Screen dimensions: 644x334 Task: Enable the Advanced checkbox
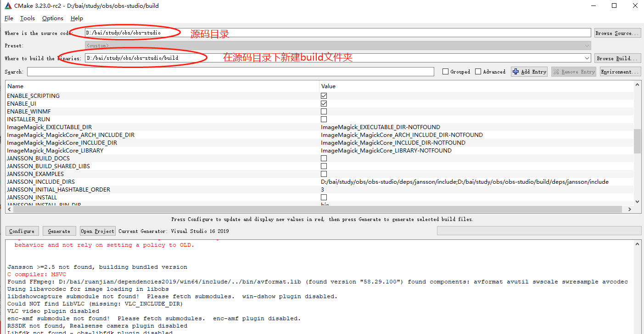point(478,72)
